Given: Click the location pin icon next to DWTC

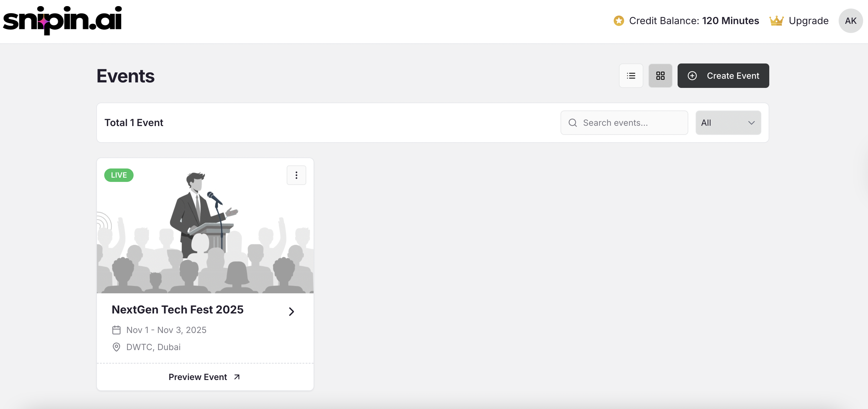Looking at the screenshot, I should pyautogui.click(x=116, y=347).
